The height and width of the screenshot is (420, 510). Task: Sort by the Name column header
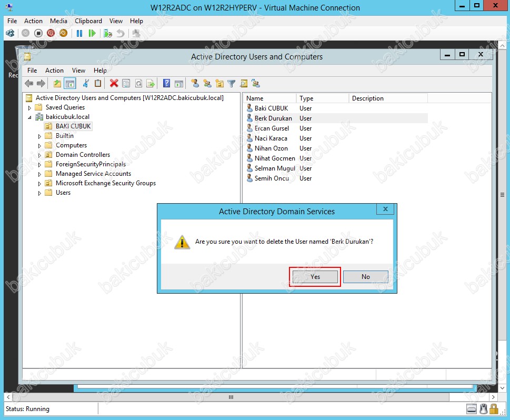tap(269, 98)
